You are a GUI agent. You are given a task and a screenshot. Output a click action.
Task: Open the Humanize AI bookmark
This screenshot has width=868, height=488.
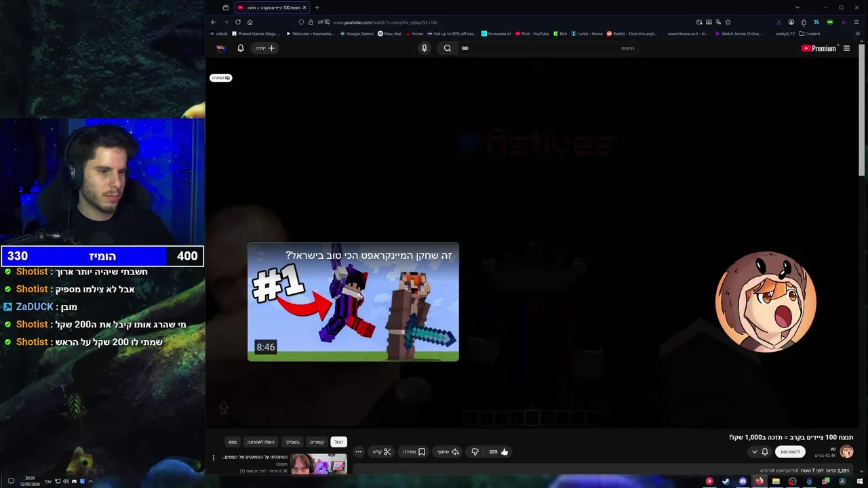pos(496,33)
